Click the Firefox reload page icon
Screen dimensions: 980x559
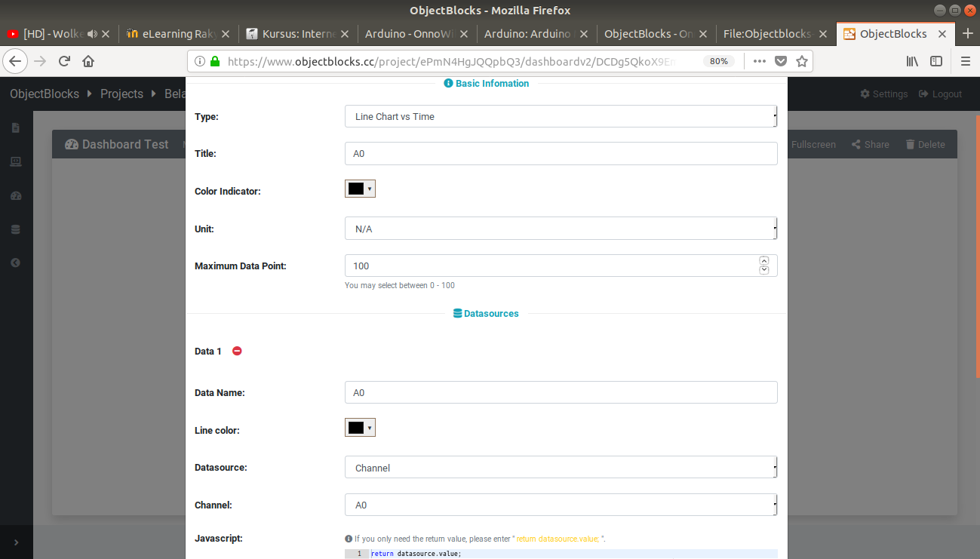click(65, 61)
